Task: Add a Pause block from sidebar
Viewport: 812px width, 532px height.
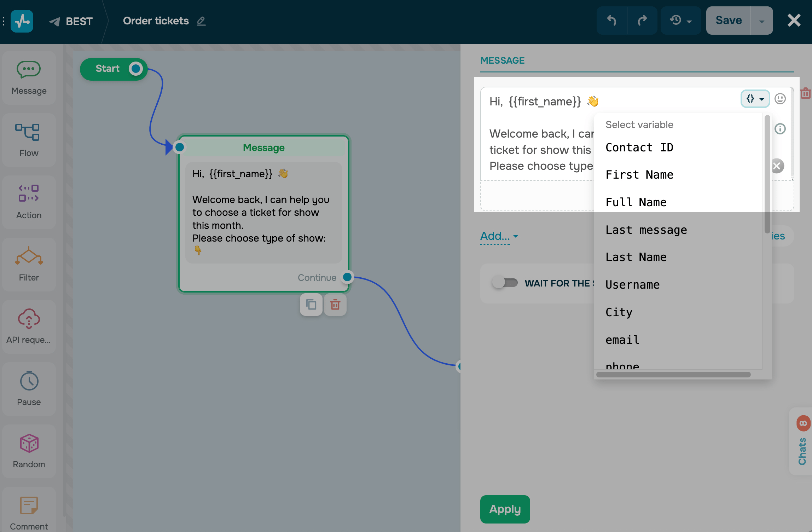Action: tap(29, 389)
